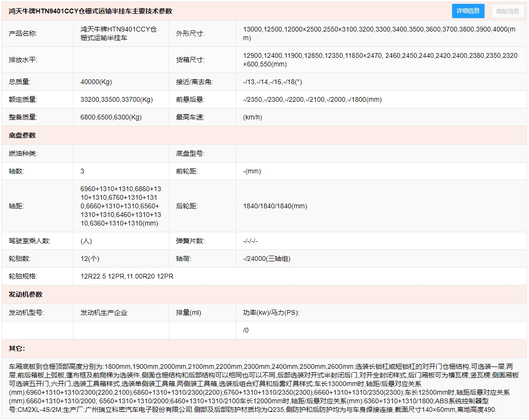Select the value 40000(Kg)

coord(96,82)
